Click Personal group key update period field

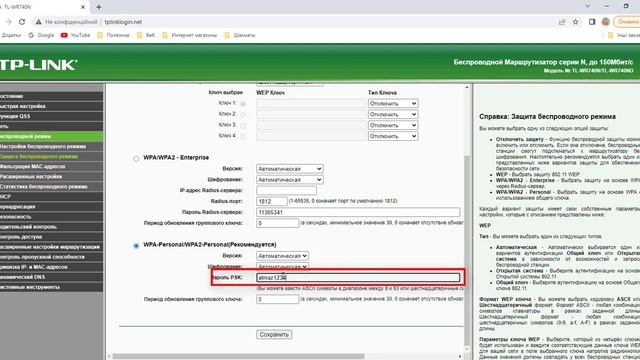(278, 299)
